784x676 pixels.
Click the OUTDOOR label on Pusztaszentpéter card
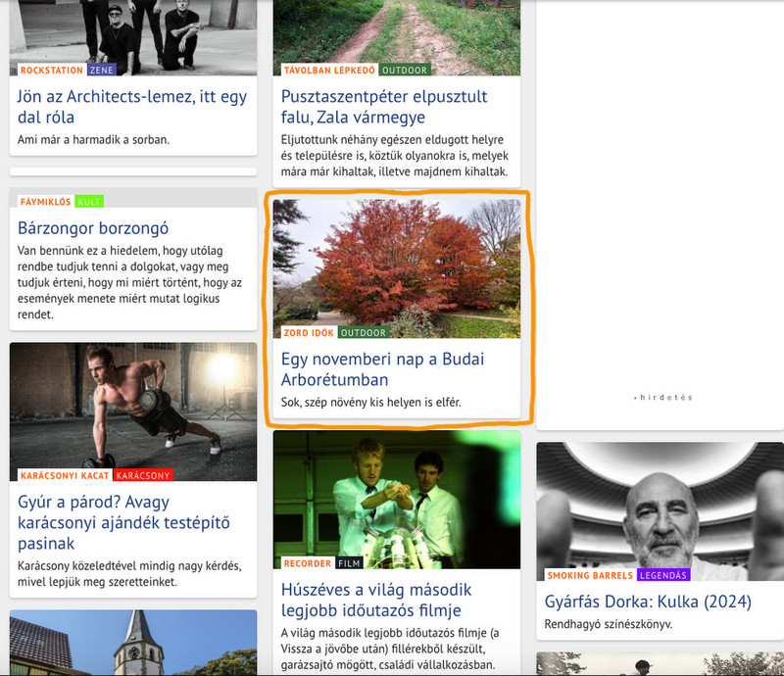click(405, 70)
